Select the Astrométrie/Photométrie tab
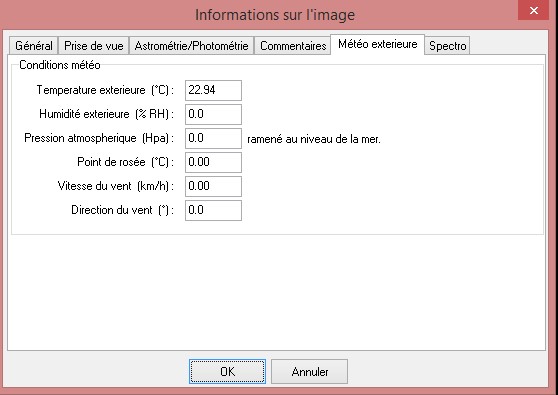 191,46
